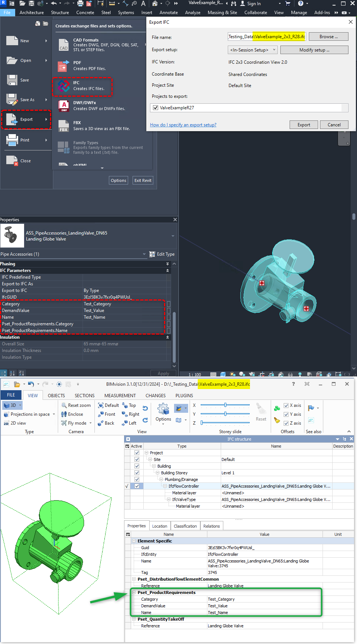The image size is (357, 644).
Task: Select DWF/DWFx export icon
Action: 64,106
